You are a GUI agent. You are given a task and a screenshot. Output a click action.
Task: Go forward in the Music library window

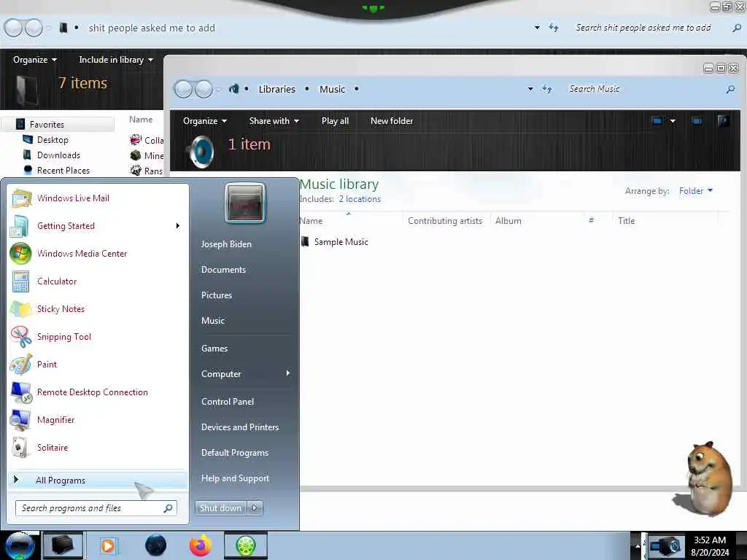pyautogui.click(x=204, y=89)
